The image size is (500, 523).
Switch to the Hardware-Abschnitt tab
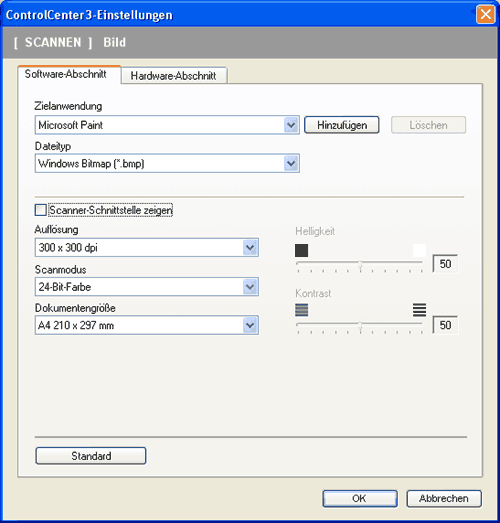tap(174, 75)
